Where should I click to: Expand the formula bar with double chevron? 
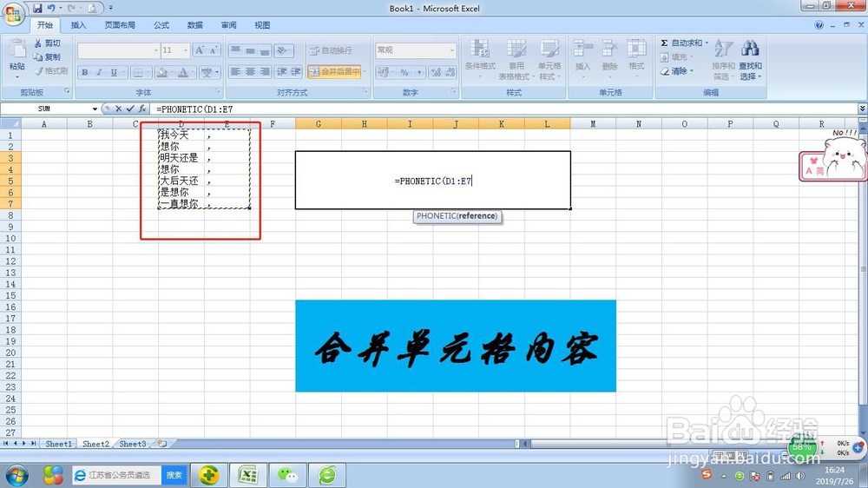pos(862,109)
